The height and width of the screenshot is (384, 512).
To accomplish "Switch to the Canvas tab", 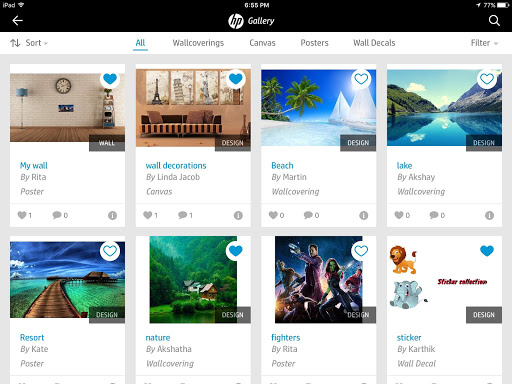I will [x=262, y=43].
